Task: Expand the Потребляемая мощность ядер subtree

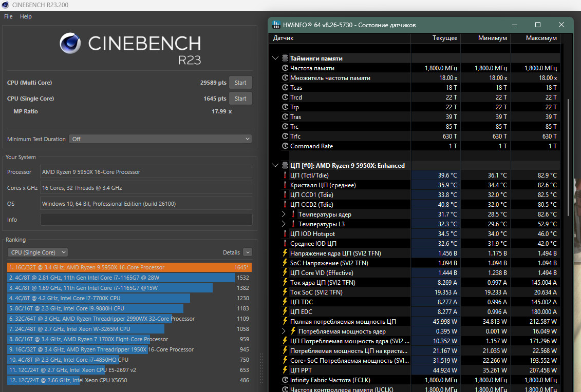Action: [284, 331]
